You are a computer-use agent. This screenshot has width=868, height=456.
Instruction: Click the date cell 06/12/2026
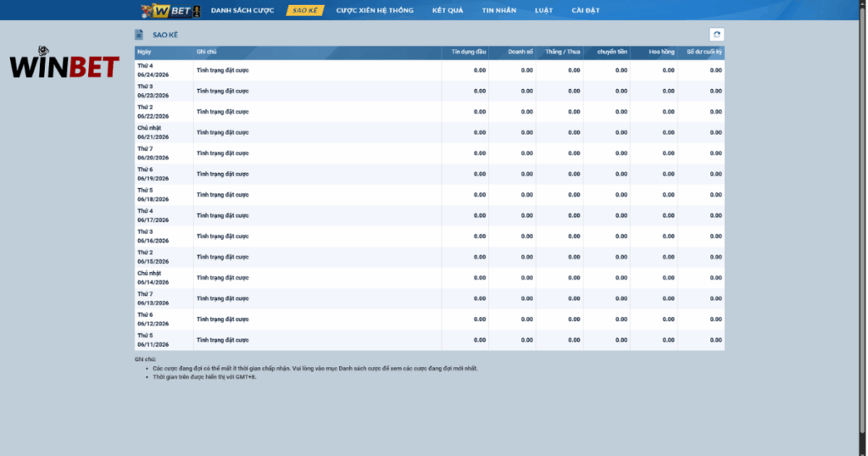pyautogui.click(x=164, y=320)
